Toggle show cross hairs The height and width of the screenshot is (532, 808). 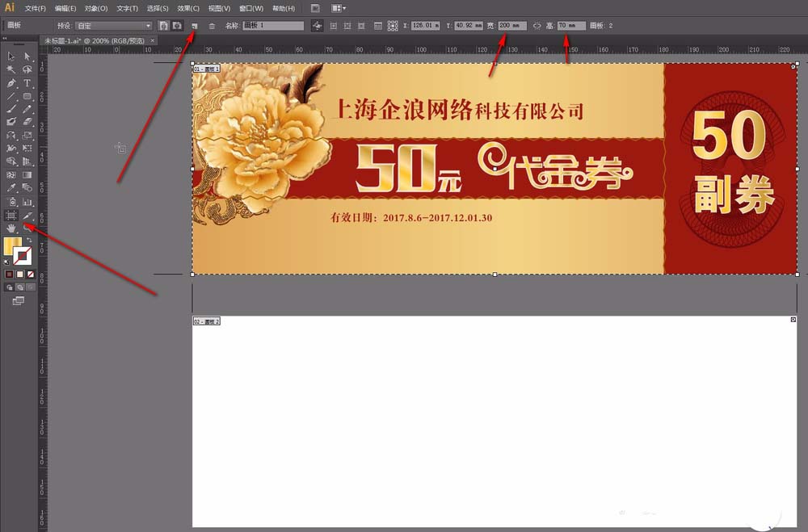(347, 26)
